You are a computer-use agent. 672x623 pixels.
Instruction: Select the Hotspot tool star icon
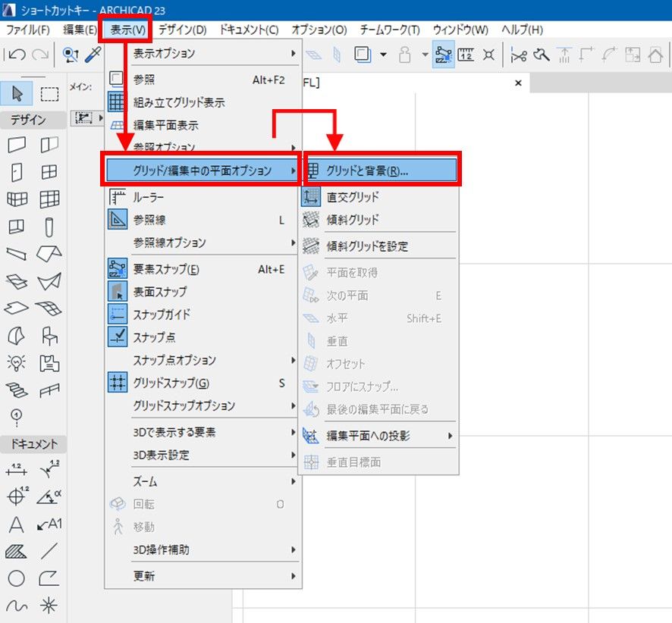(x=49, y=606)
